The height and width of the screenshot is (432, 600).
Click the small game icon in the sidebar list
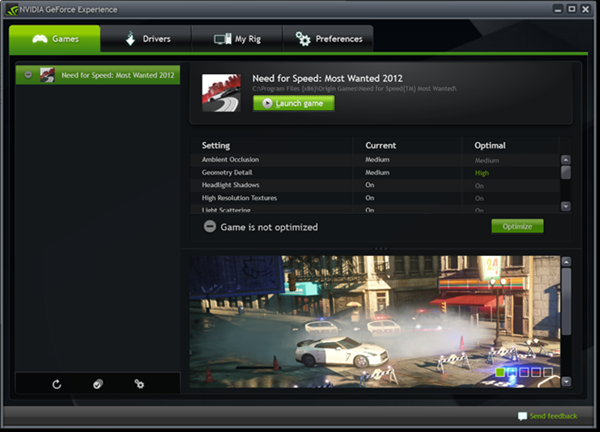click(x=47, y=75)
